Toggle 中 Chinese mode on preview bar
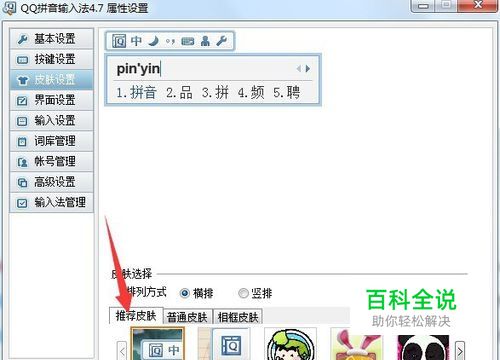 click(x=136, y=41)
